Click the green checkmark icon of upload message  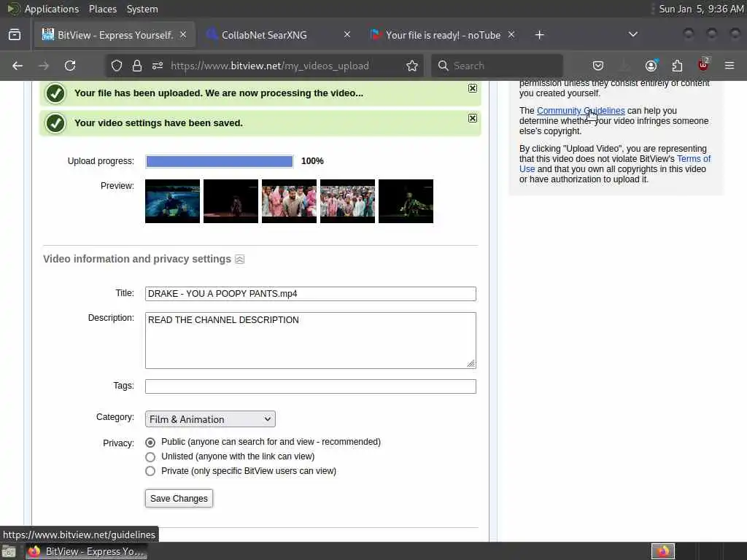55,93
